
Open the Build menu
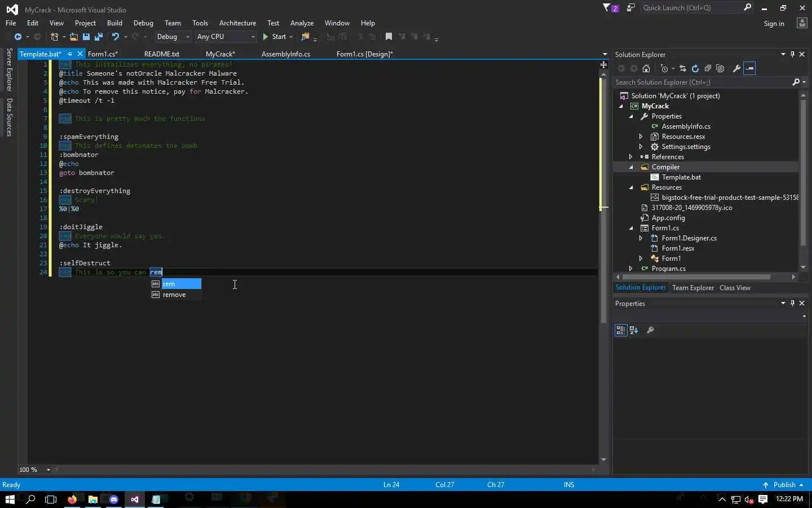tap(114, 23)
